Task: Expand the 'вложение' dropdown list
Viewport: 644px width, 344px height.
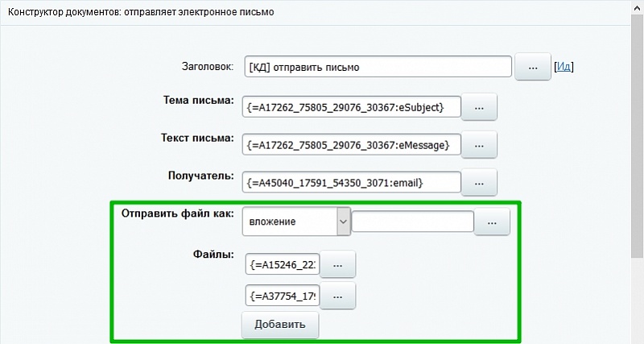Action: [x=343, y=222]
